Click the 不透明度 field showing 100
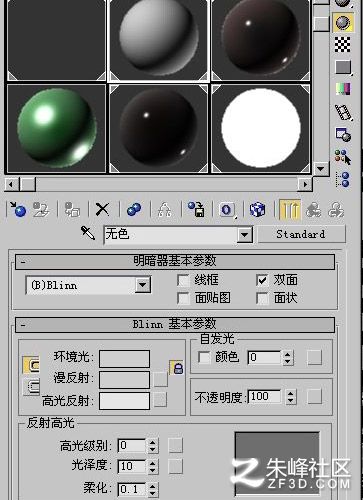The width and height of the screenshot is (363, 500). pyautogui.click(x=265, y=397)
